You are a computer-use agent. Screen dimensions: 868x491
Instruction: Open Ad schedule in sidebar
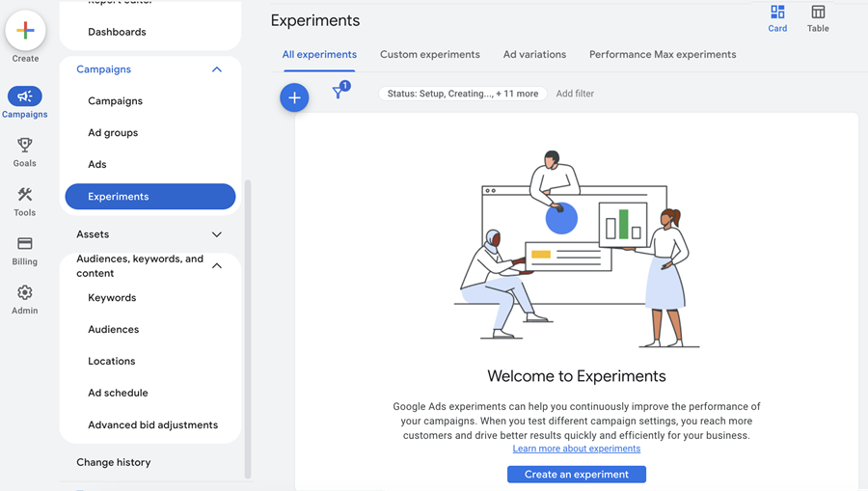click(118, 393)
